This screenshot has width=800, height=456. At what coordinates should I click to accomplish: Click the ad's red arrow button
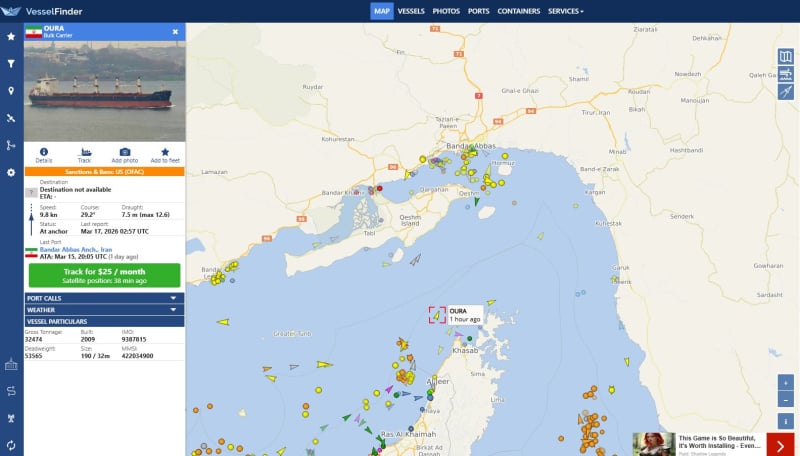(781, 445)
